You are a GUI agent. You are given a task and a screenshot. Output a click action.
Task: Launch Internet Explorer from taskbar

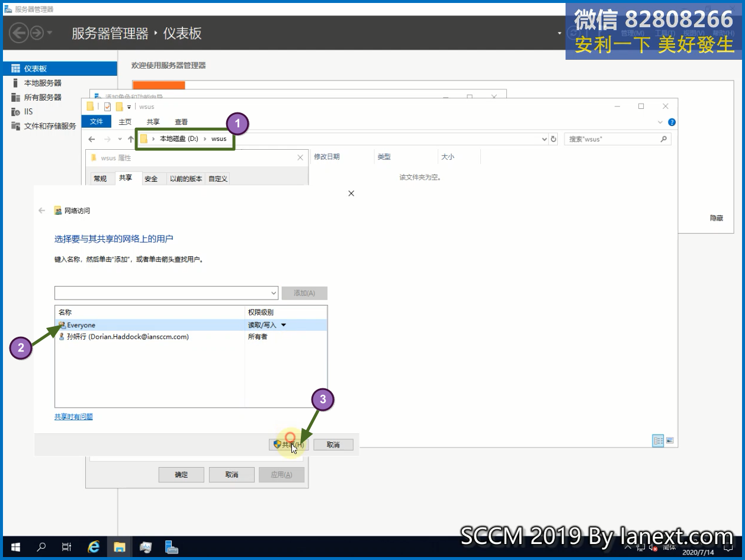(x=94, y=547)
